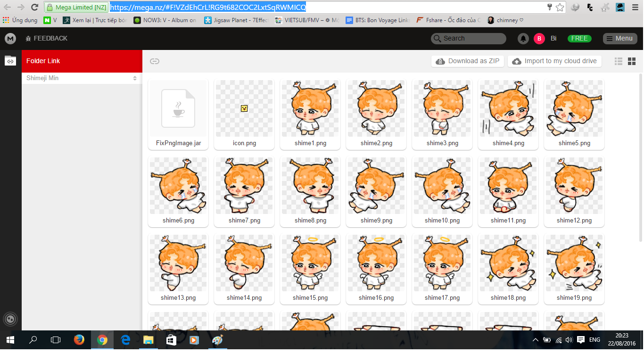644x362 pixels.
Task: Switch to thumbnail grid view
Action: [x=632, y=61]
